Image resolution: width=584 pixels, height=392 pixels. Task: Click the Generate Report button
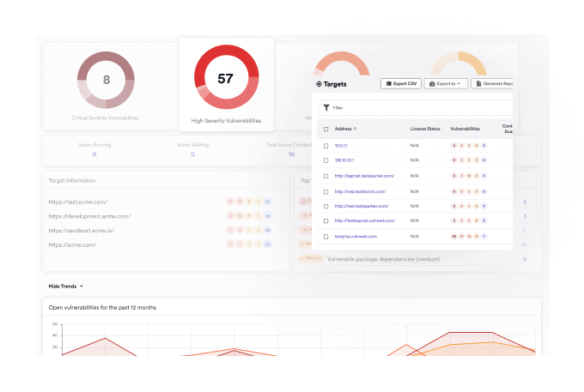click(494, 84)
